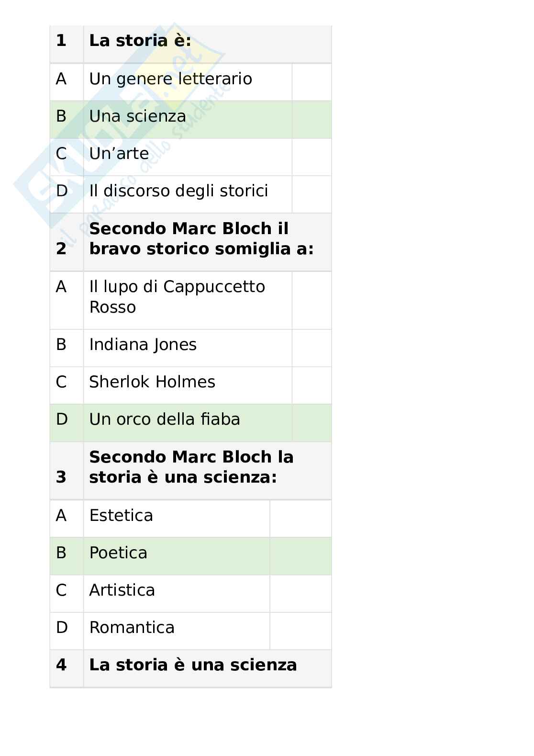Click the question "Secondo Marc Bloch il bravo storico"

point(201,239)
